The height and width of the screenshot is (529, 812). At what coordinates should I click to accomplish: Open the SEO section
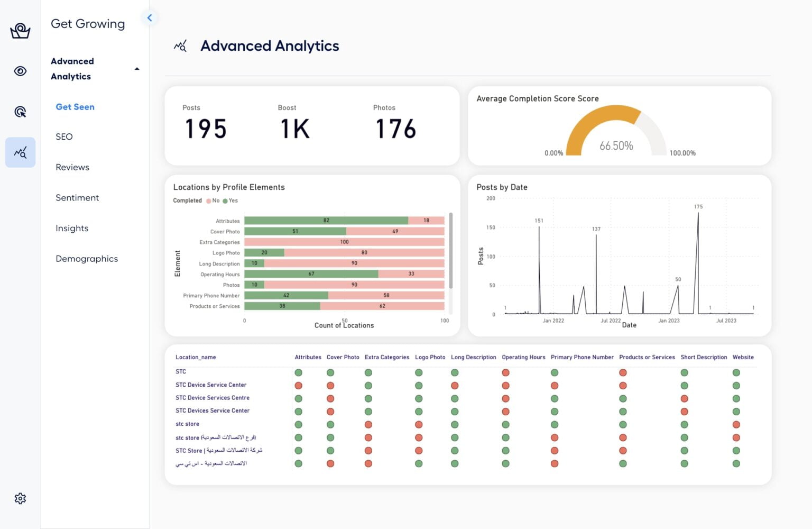[x=64, y=137]
